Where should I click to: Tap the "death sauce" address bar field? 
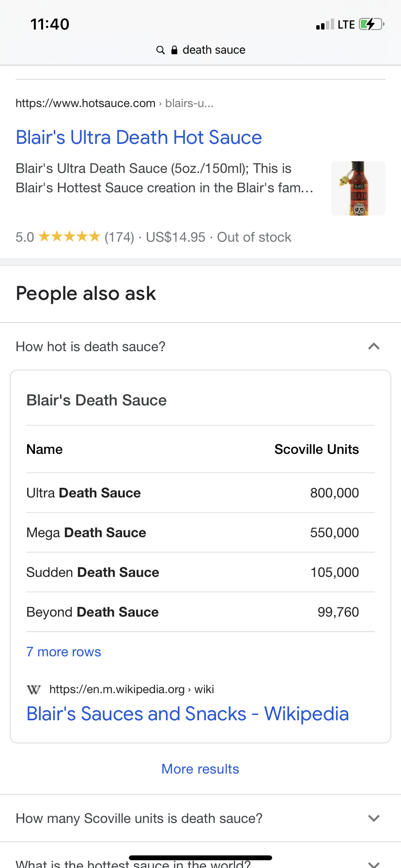(214, 50)
